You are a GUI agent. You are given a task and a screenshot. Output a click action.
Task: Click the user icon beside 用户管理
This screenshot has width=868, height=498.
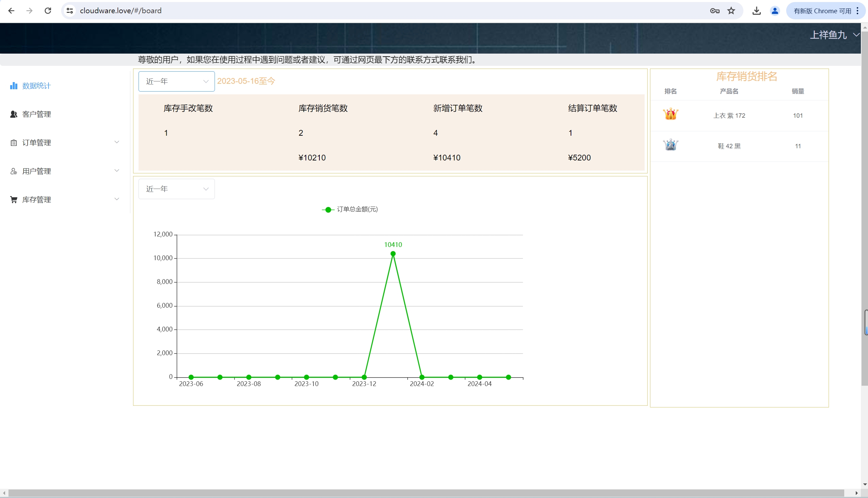click(x=14, y=171)
